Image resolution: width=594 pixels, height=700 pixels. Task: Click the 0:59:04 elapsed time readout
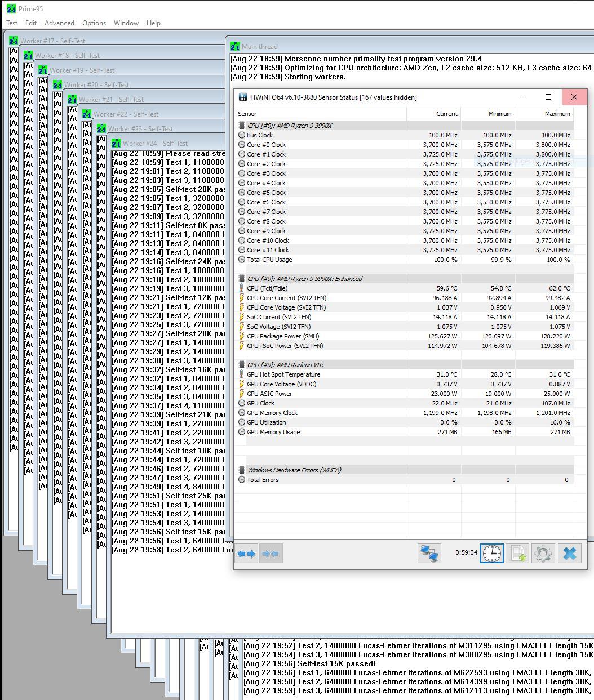point(466,552)
